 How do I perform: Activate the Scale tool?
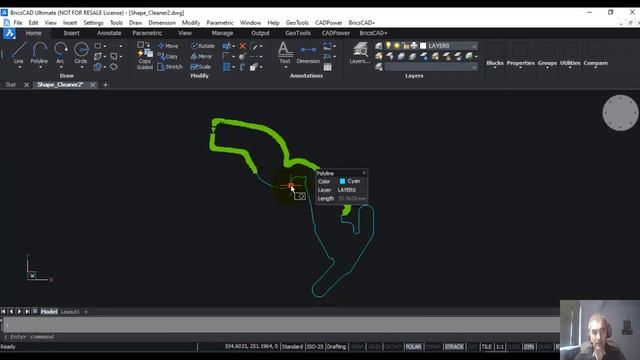pyautogui.click(x=200, y=67)
